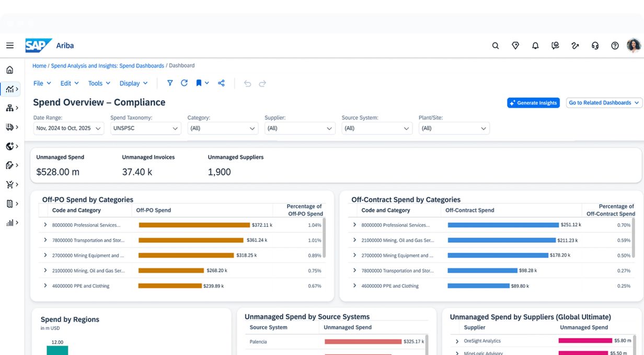Click the Palencia $325.17 k spend bar
The height and width of the screenshot is (355, 644).
pos(363,341)
